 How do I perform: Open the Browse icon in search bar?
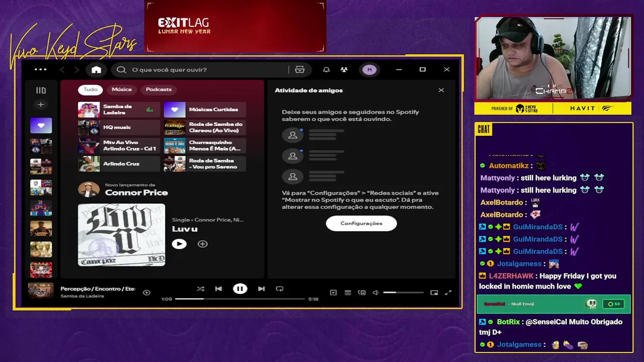[x=300, y=70]
